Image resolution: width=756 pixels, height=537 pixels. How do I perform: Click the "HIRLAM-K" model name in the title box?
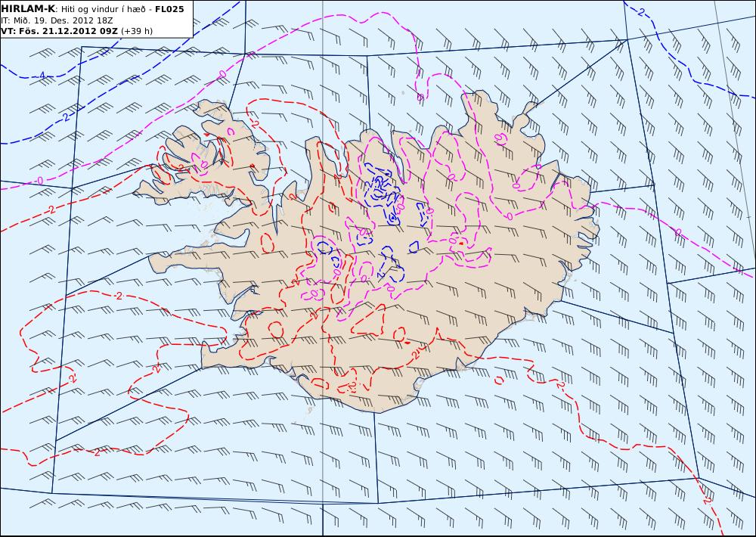click(28, 9)
